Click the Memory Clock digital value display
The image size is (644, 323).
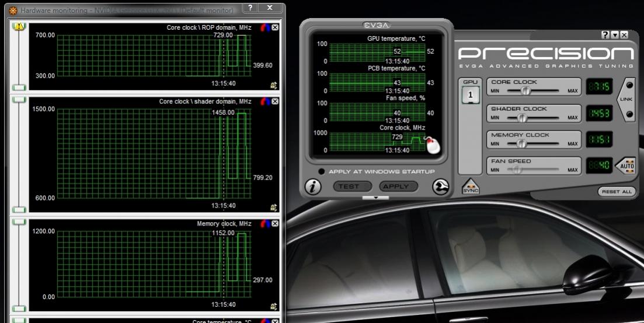[599, 140]
